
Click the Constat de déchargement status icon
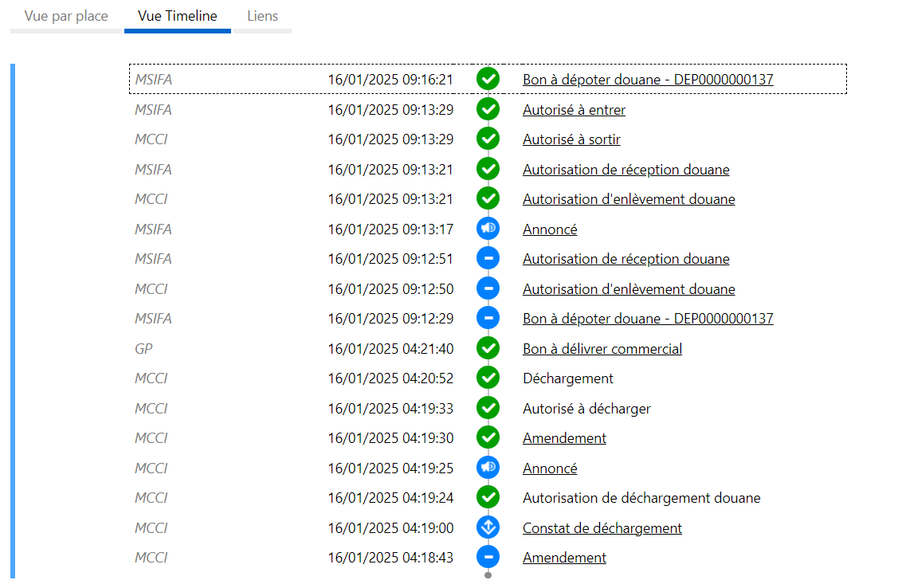tap(488, 527)
